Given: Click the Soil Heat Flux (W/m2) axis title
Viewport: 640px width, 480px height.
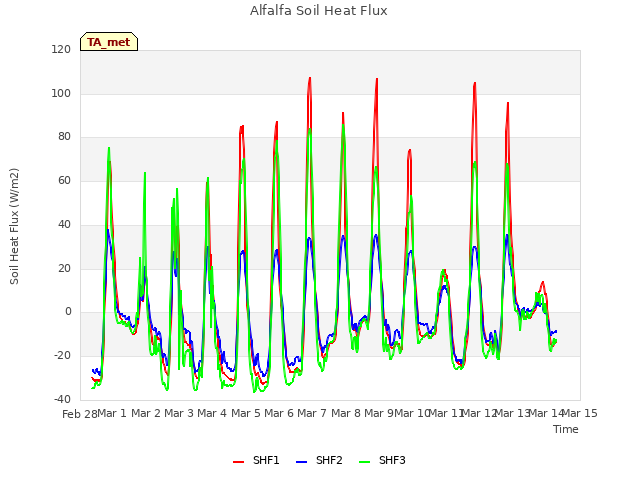Looking at the screenshot, I should [14, 226].
